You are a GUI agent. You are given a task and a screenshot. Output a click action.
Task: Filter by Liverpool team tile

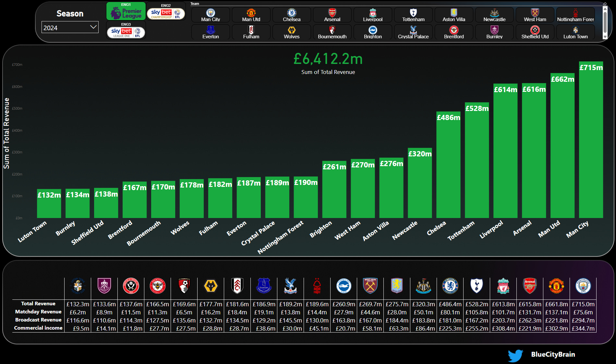coord(373,15)
